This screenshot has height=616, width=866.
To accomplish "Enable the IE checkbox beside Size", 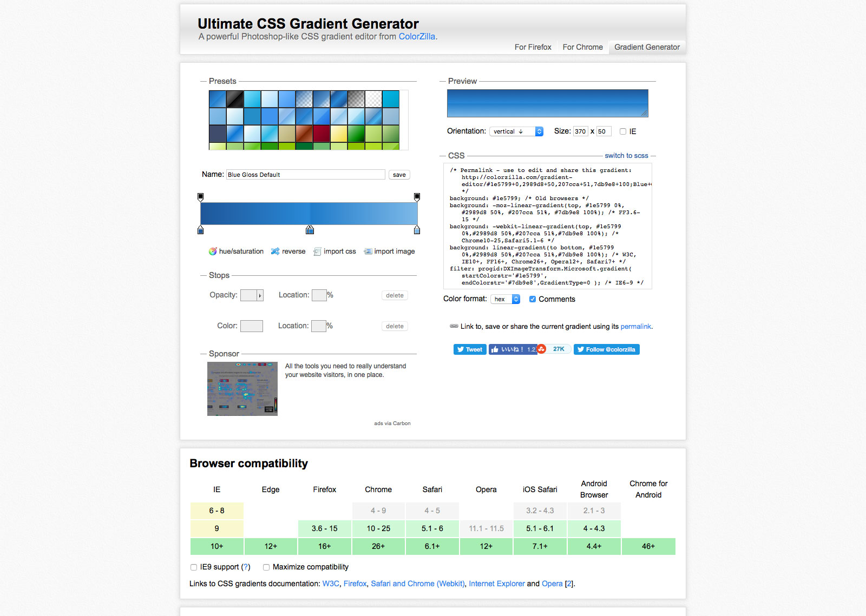I will click(x=623, y=131).
